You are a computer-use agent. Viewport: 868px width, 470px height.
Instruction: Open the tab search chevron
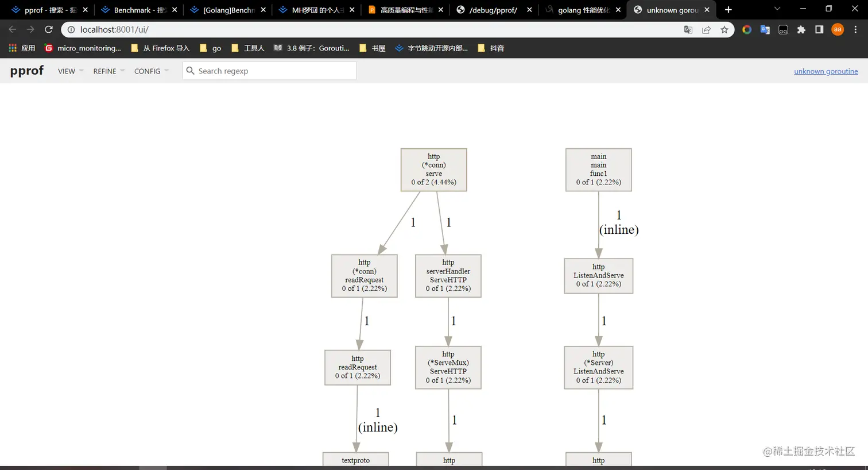click(x=777, y=9)
